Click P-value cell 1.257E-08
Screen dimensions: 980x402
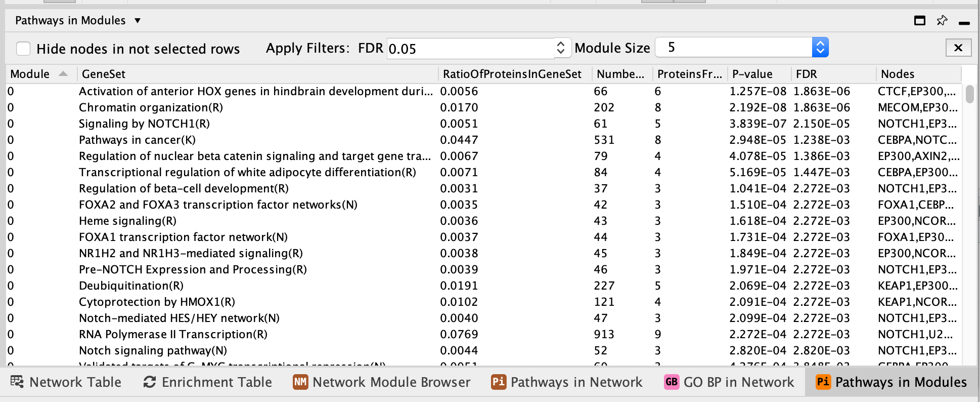[x=758, y=91]
